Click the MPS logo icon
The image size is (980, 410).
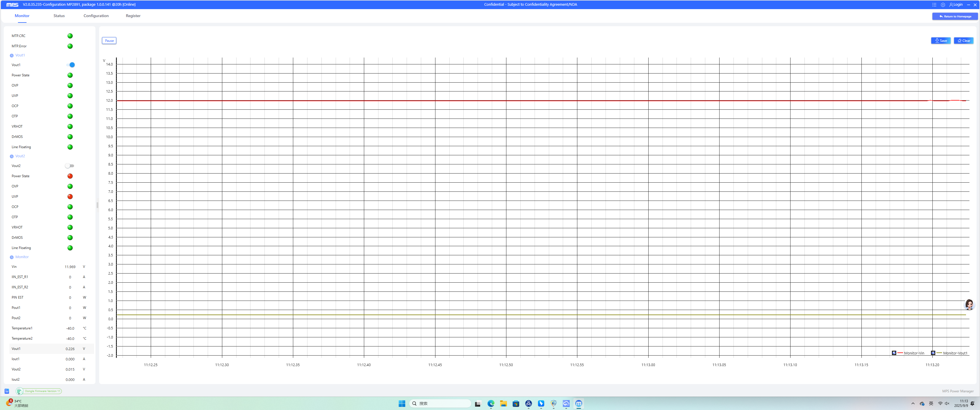(x=12, y=5)
